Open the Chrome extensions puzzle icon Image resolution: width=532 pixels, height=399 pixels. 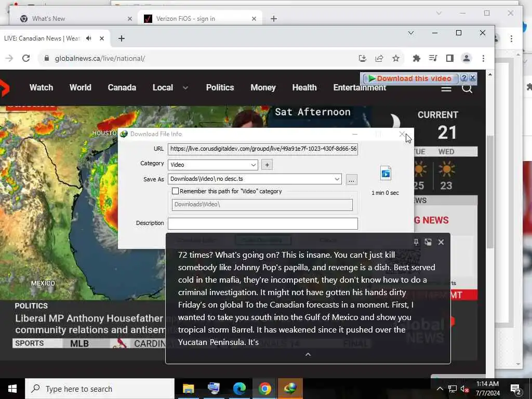tap(416, 58)
